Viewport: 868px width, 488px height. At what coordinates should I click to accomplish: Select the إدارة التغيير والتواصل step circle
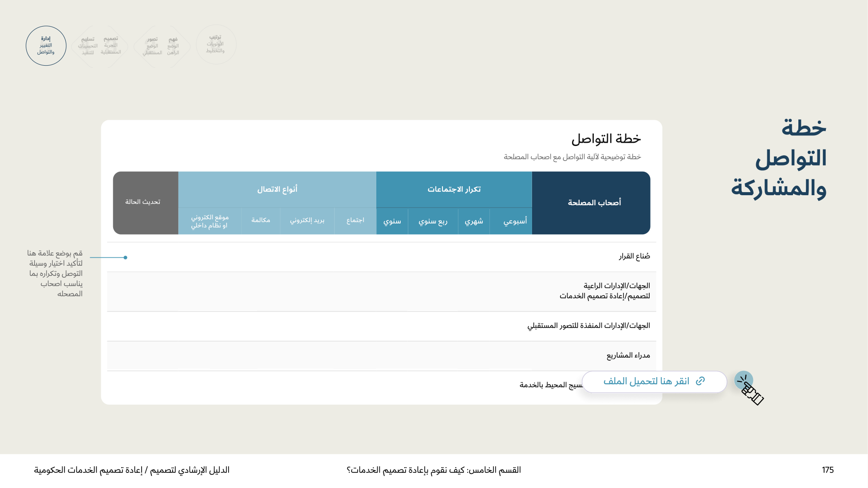(46, 46)
